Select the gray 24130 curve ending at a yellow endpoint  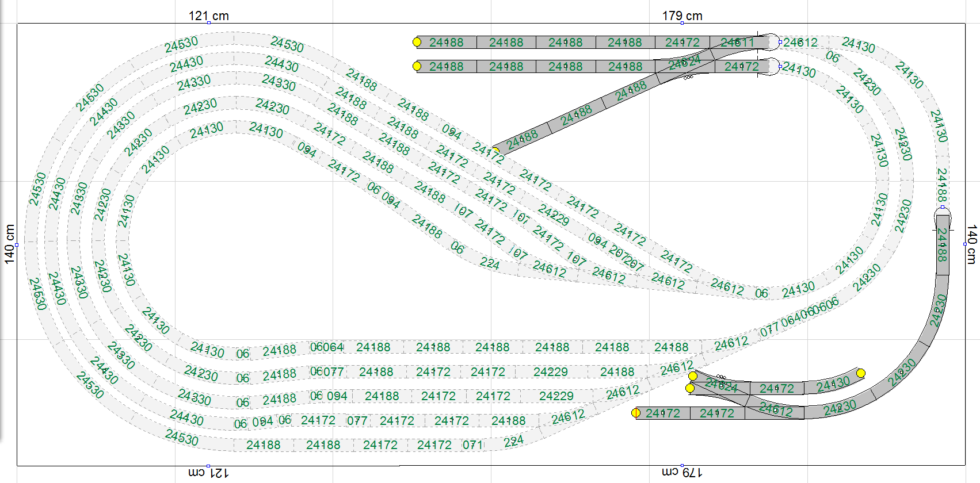tap(834, 383)
